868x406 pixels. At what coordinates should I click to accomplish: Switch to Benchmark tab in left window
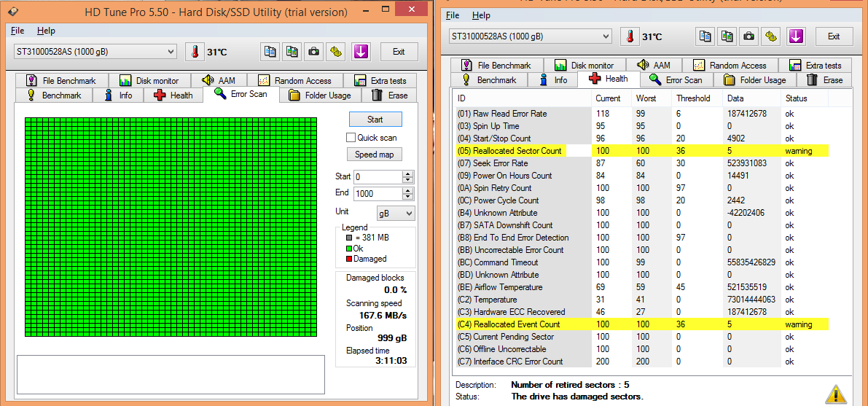54,95
